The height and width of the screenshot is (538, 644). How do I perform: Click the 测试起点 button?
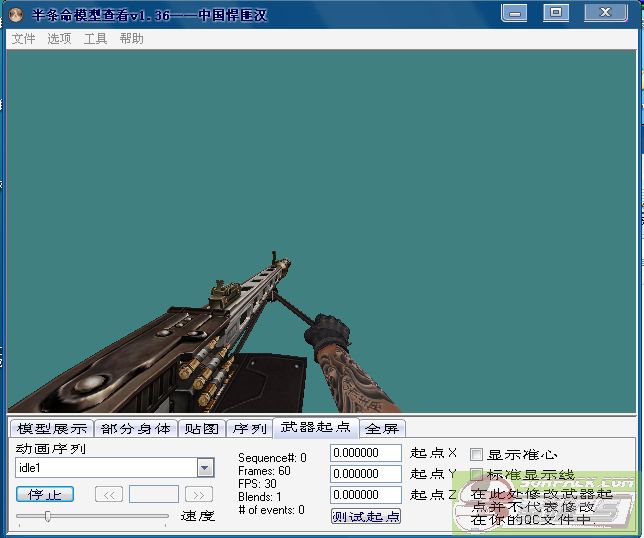(366, 516)
